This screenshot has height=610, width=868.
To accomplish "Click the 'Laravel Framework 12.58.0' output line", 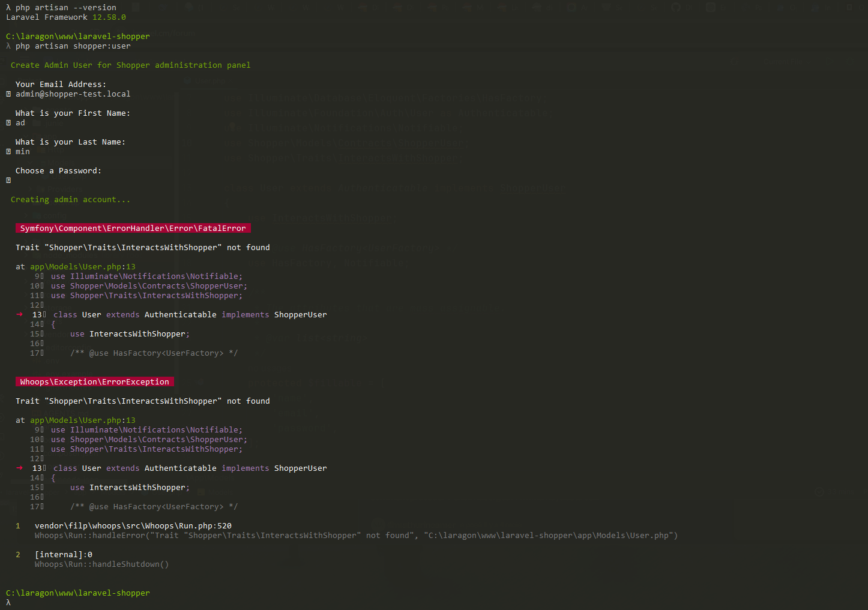I will 66,17.
